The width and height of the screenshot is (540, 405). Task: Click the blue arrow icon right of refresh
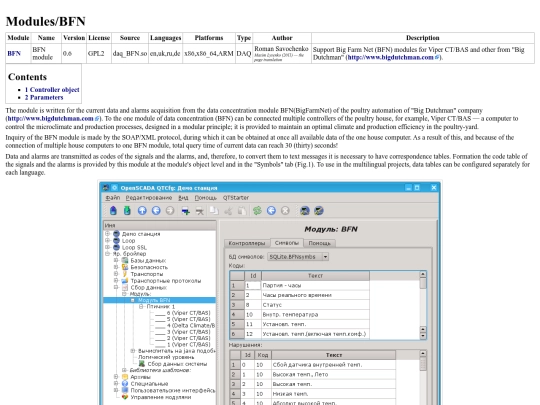(271, 210)
